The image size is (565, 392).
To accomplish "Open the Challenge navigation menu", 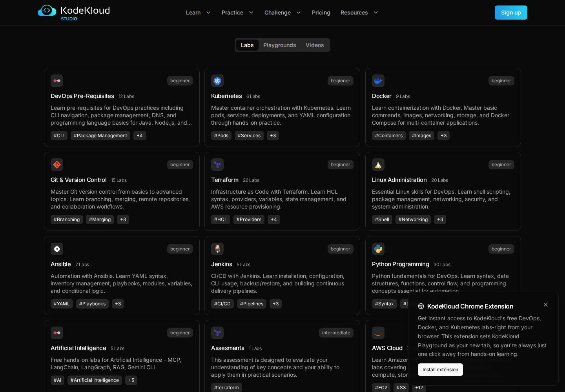I will tap(277, 13).
